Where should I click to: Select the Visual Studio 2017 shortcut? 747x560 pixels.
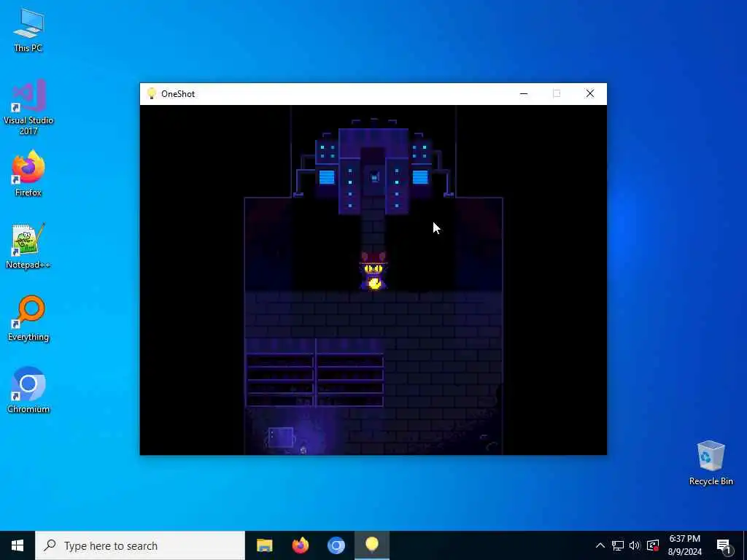tap(28, 107)
